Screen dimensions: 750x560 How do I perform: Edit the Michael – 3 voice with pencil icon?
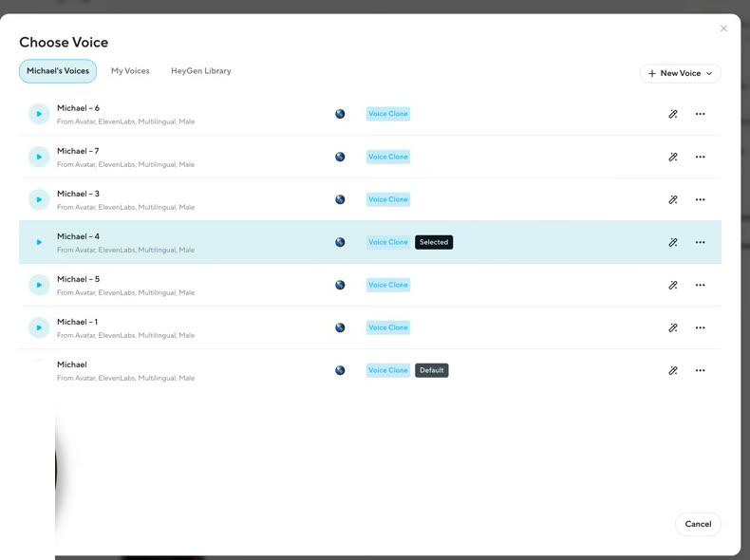[x=673, y=199]
